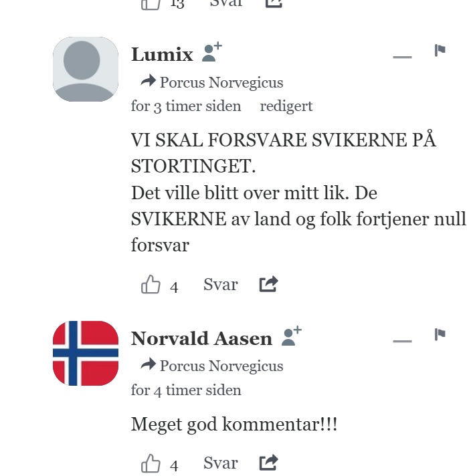The width and height of the screenshot is (467, 476).
Task: Share Norvald Aasen's comment
Action: [268, 463]
